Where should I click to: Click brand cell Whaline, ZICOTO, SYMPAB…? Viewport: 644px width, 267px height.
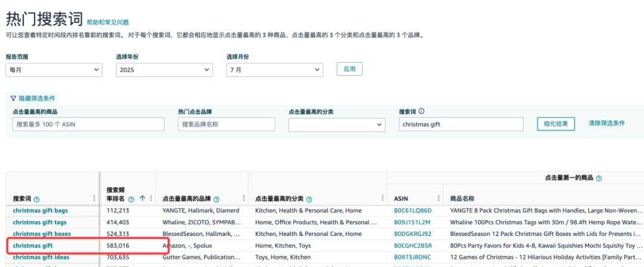201,222
